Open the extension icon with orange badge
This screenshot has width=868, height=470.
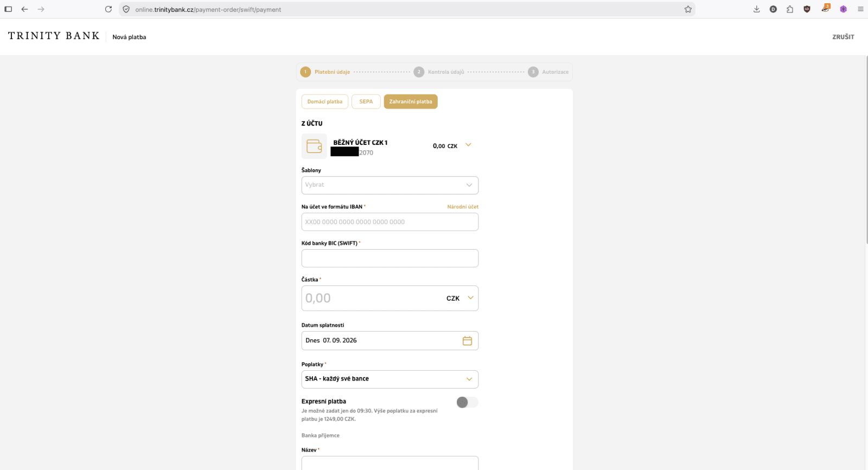click(825, 8)
